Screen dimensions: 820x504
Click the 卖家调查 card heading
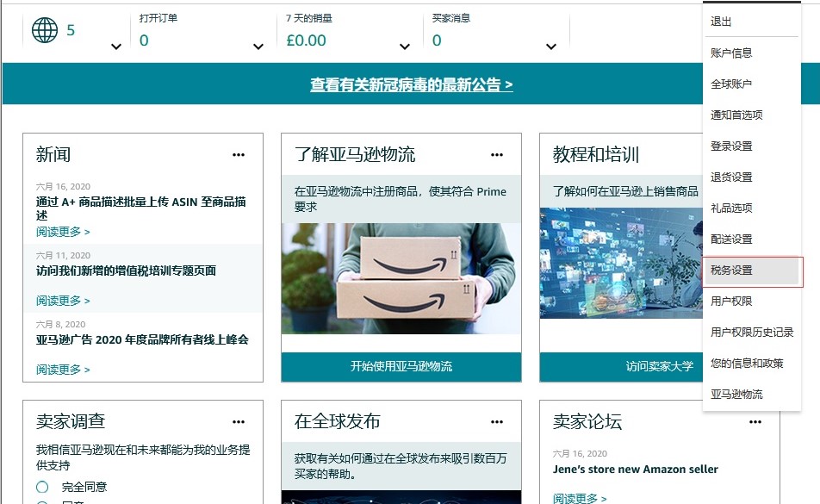click(71, 421)
